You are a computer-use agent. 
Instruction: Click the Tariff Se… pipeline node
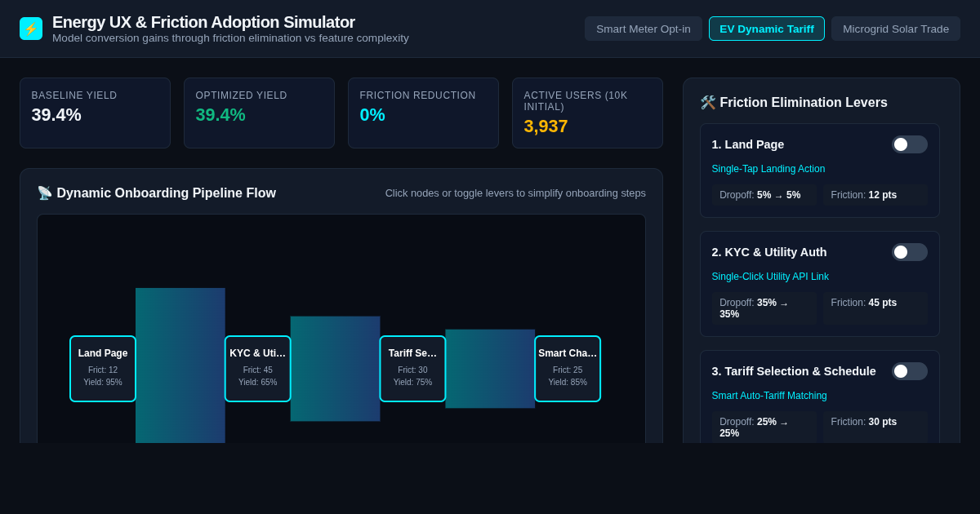(412, 369)
